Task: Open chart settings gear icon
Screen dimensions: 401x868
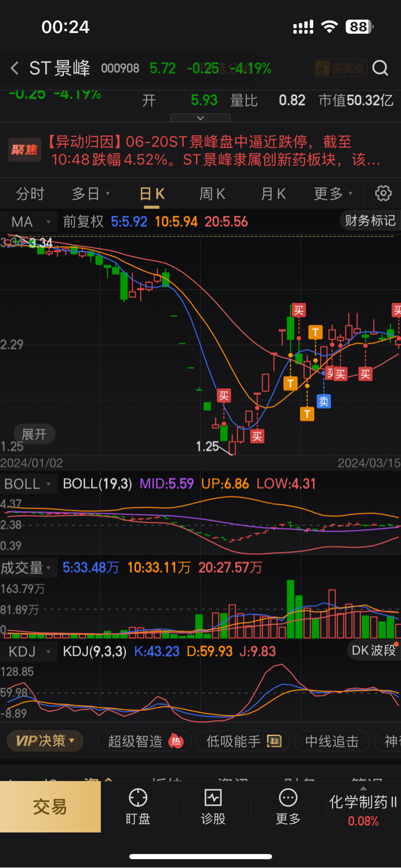Action: point(383,193)
